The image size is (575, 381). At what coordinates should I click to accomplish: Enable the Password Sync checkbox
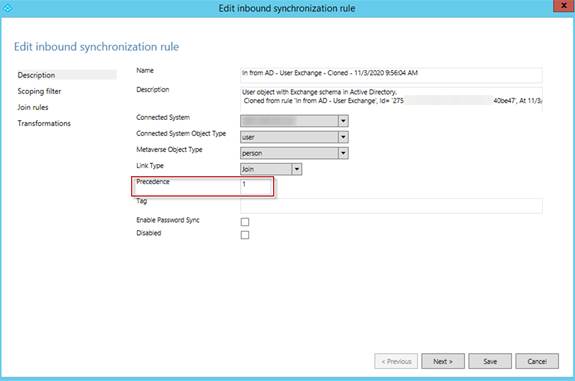245,222
